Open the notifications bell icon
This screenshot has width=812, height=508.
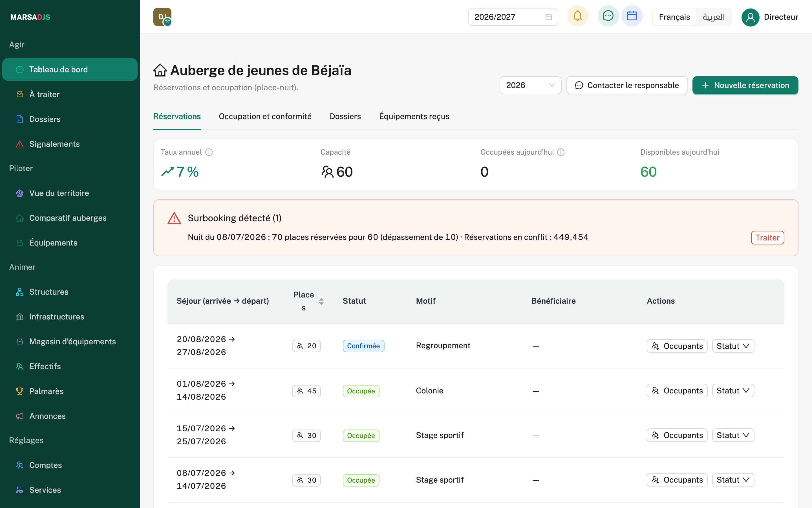[x=577, y=16]
